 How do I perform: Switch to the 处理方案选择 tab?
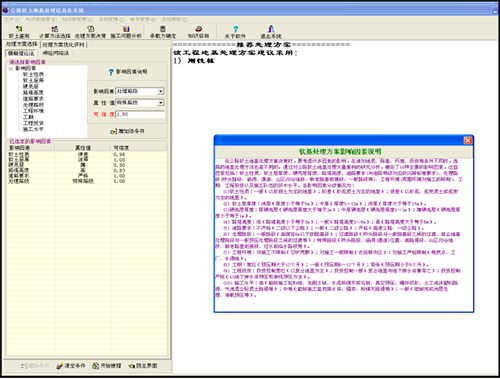pos(22,44)
